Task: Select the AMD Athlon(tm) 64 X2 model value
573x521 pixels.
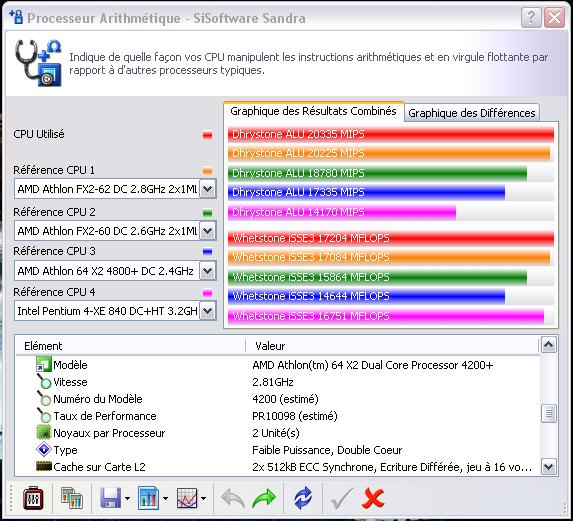Action: pos(373,365)
